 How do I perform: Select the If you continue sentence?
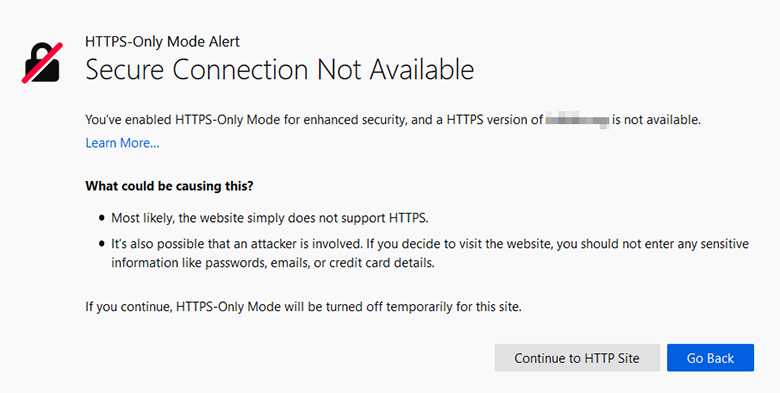tap(303, 306)
